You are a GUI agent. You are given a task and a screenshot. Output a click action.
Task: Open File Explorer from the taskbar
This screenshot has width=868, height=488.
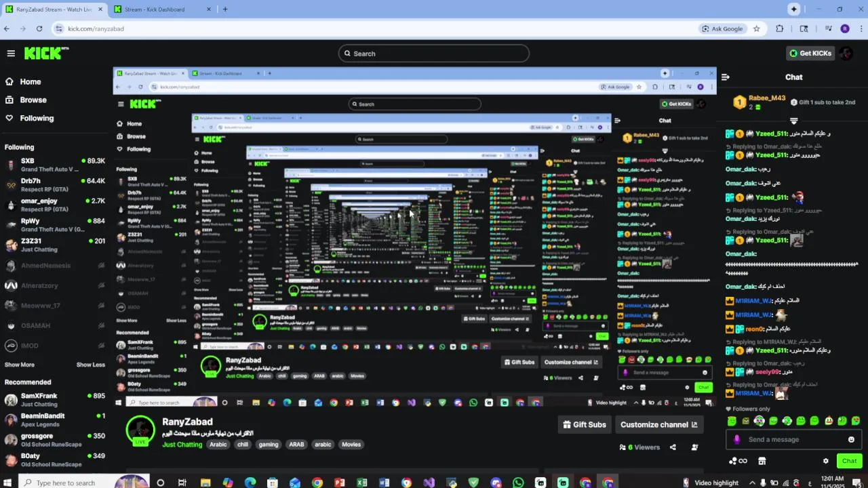point(205,483)
